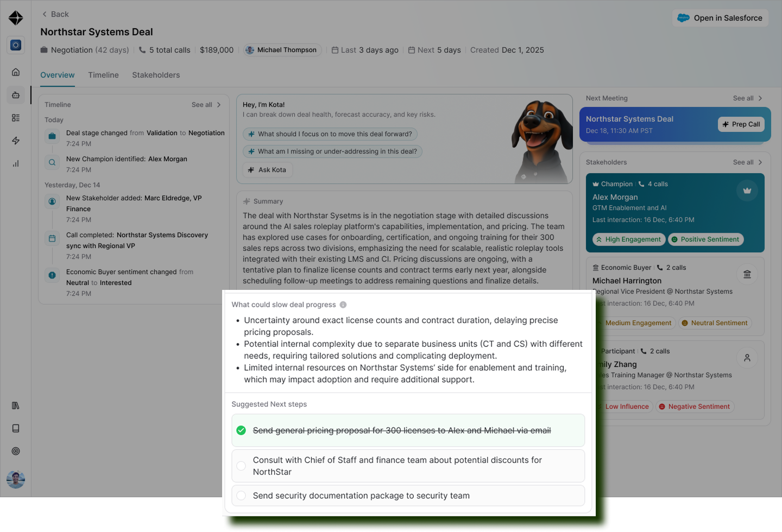This screenshot has width=782, height=532.
Task: Go to Home in the sidebar
Action: (x=16, y=72)
